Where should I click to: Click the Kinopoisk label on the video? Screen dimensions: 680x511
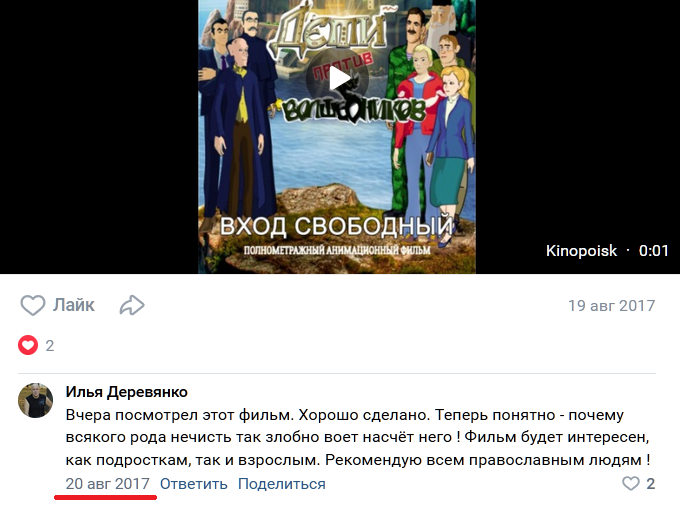(581, 251)
